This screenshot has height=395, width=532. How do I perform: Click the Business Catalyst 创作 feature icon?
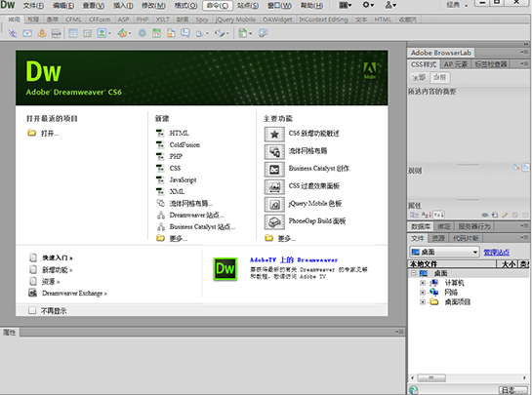click(x=274, y=169)
